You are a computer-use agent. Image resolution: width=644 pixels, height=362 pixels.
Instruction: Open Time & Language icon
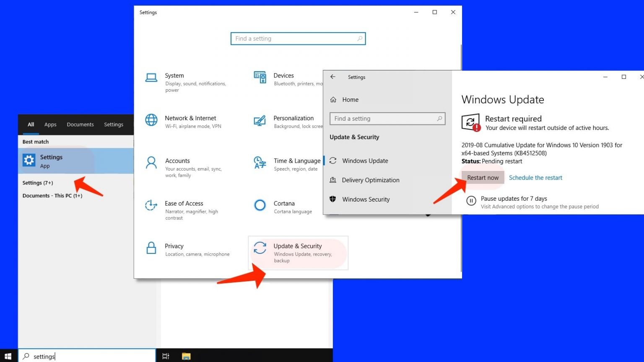click(260, 163)
